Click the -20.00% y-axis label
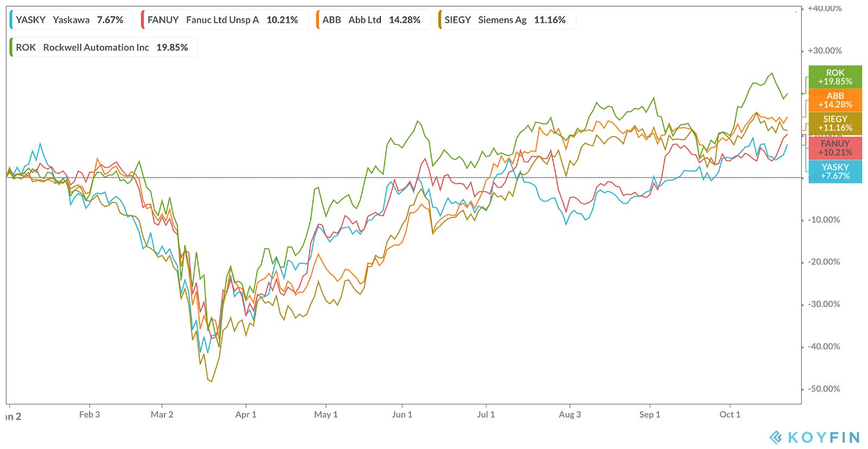The image size is (868, 449). click(x=824, y=262)
